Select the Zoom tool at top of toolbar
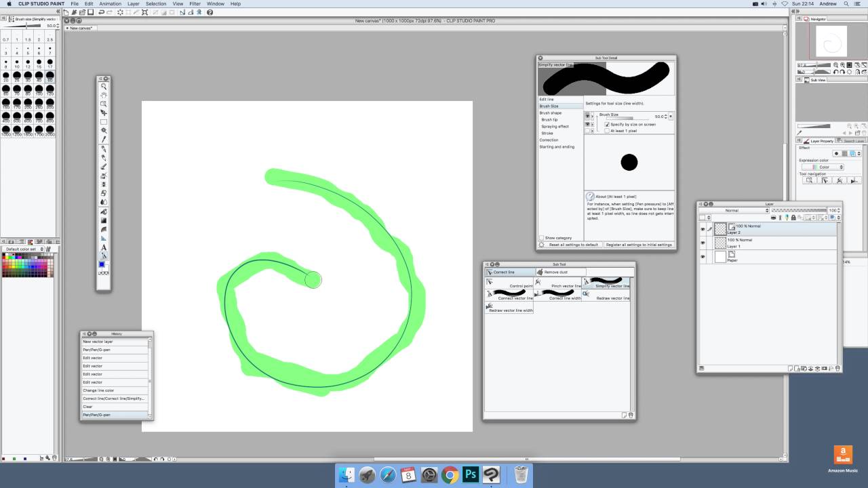The image size is (868, 488). point(103,87)
